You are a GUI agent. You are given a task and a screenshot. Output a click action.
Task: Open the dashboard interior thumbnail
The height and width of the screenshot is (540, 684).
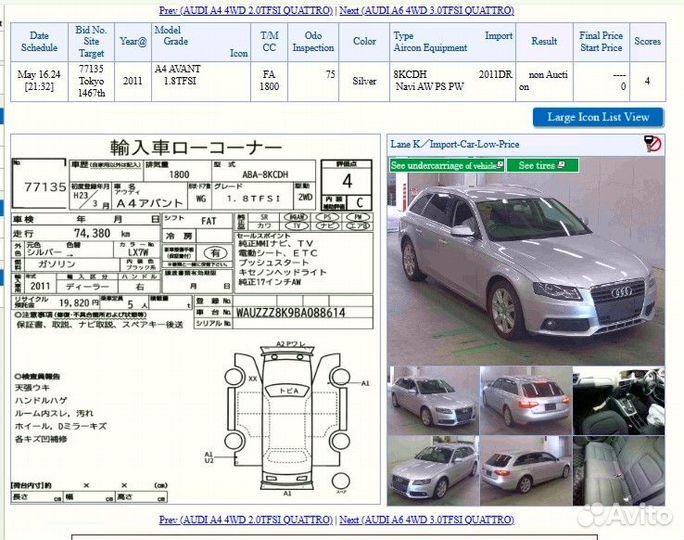(619, 400)
